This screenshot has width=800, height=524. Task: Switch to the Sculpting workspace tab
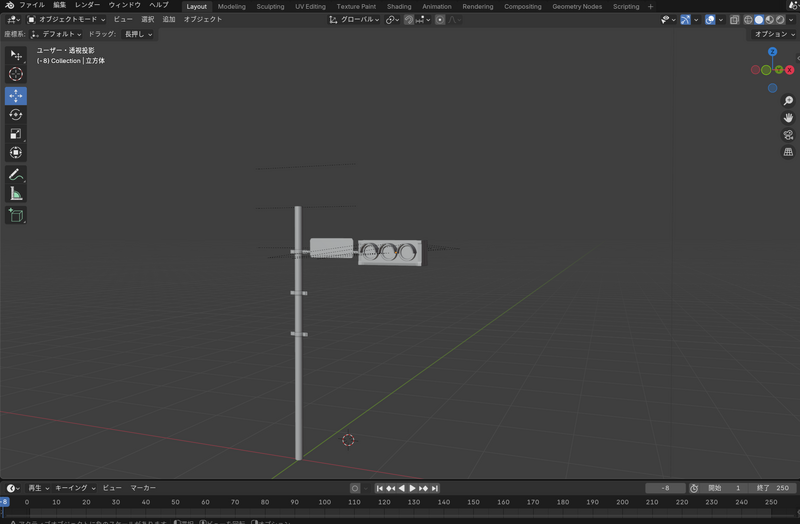[270, 6]
